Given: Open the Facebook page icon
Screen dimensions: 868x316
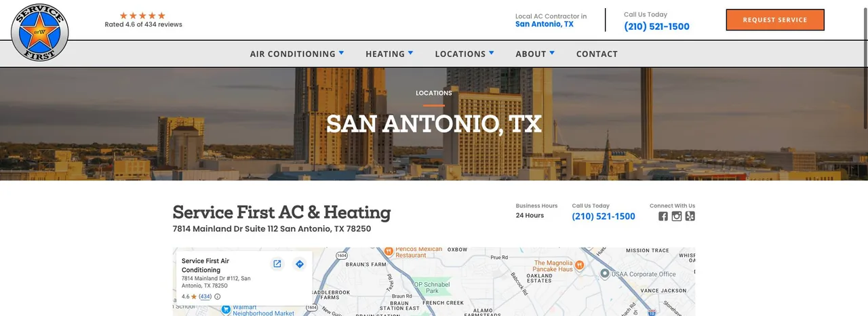Looking at the screenshot, I should coord(663,216).
